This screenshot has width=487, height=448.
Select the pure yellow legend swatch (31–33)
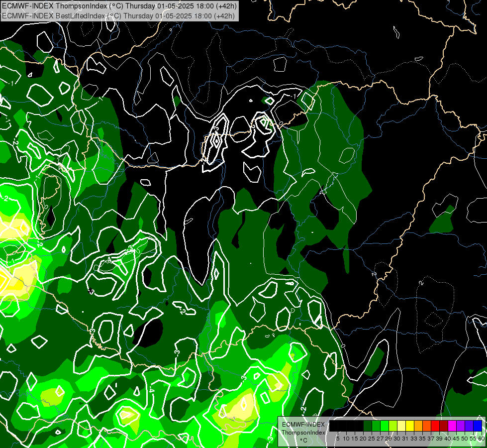410,426
